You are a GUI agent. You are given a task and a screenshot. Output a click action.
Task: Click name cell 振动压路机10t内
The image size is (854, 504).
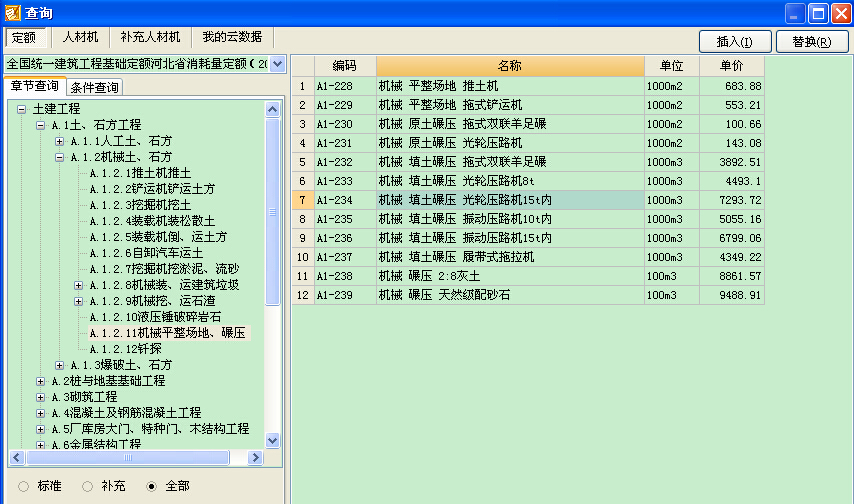pos(510,219)
